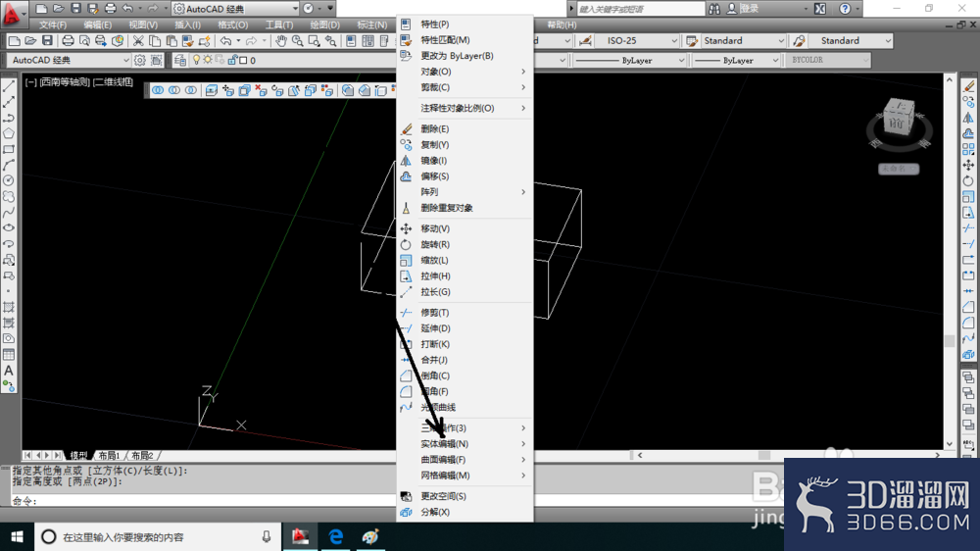Click the Save icon in the standard toolbar
Viewport: 980px width, 551px height.
click(x=47, y=40)
